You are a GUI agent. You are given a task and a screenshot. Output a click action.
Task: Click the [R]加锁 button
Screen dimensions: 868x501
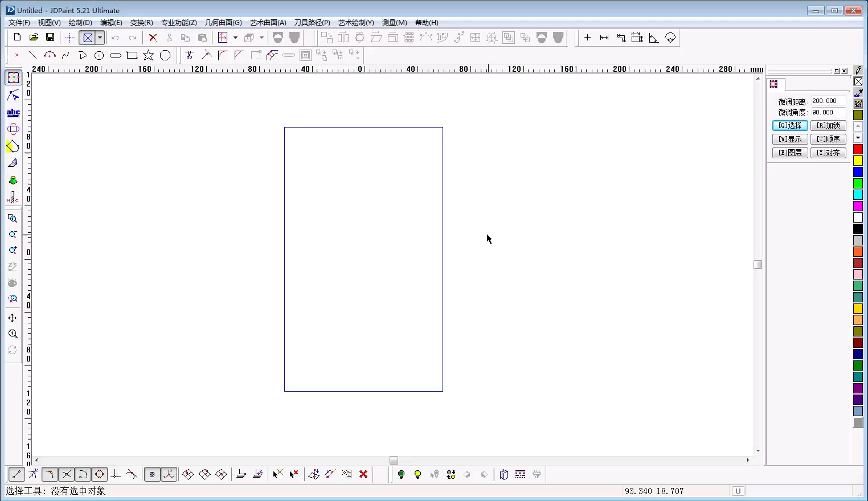828,125
